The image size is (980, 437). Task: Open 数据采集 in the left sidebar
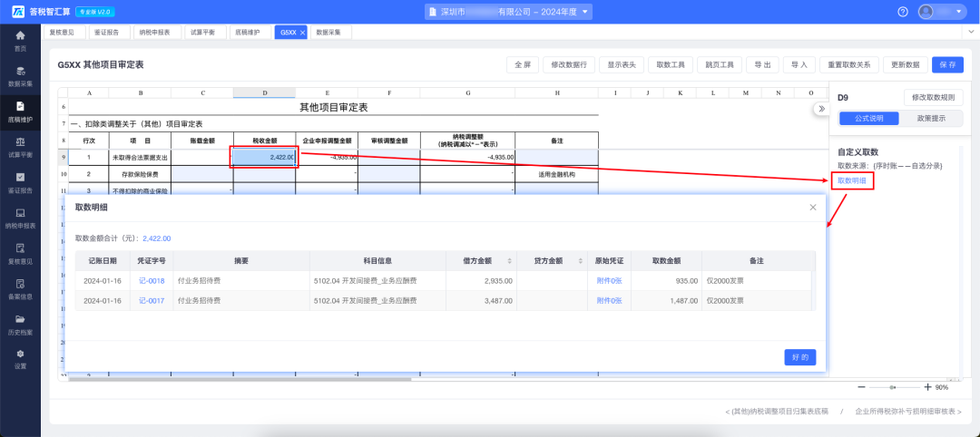pyautogui.click(x=20, y=76)
